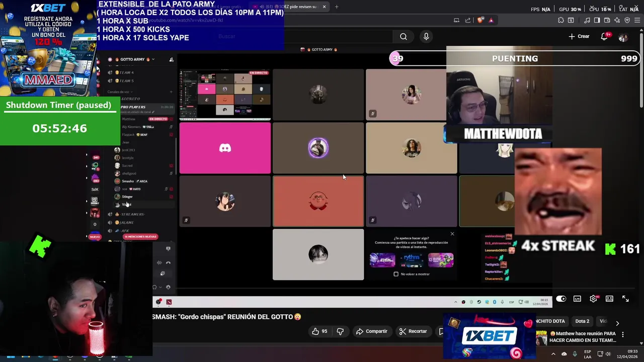Screen dimensions: 644x362
Task: Disconnect from voice call icon
Action: pos(168,262)
